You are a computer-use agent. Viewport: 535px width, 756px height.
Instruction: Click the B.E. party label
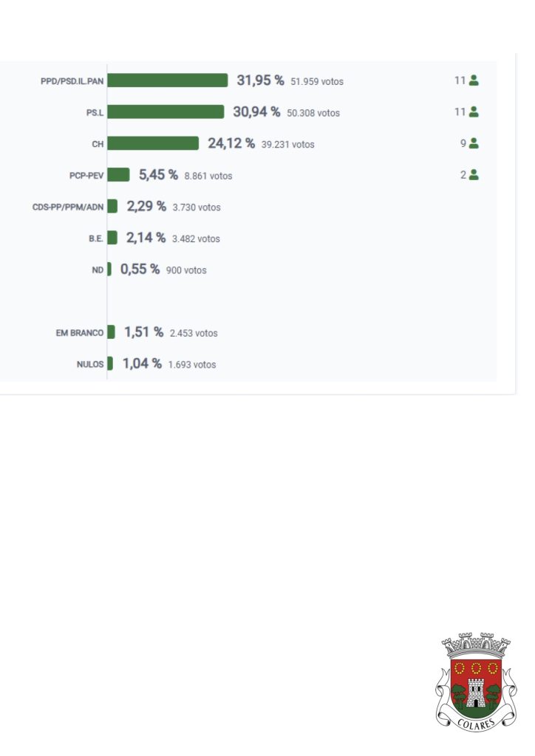[95, 238]
